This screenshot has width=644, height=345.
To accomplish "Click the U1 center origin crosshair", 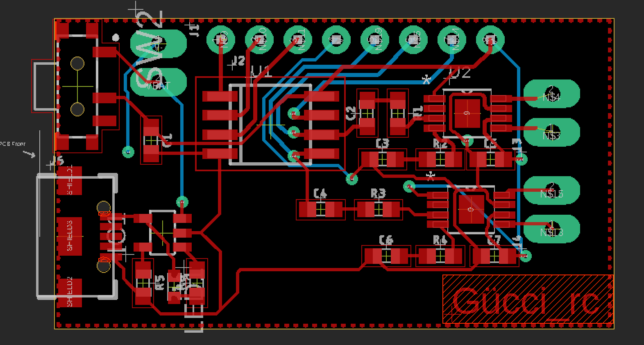I will coord(270,124).
